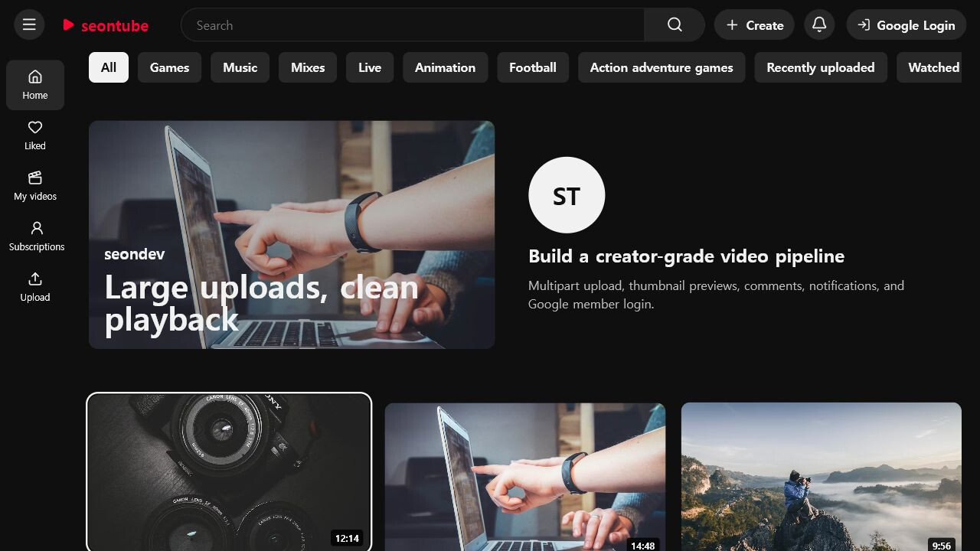Select Action adventure games chip
This screenshot has height=551, width=980.
click(661, 67)
